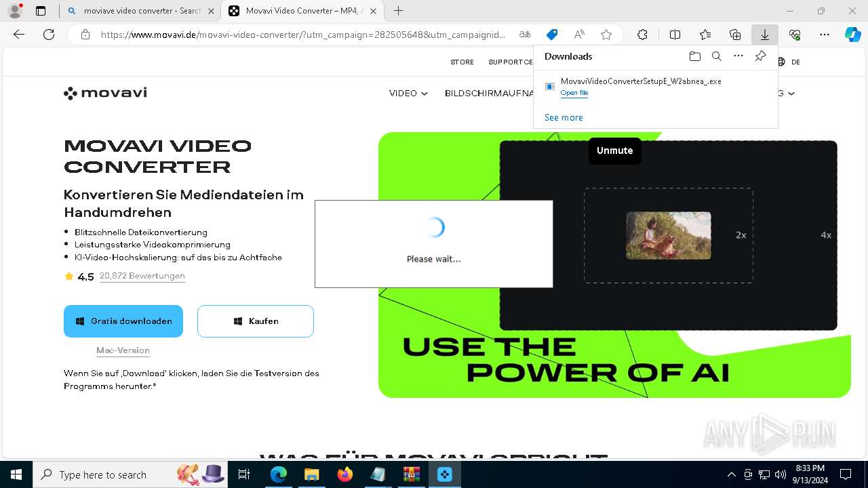868x488 pixels.
Task: Click the read aloud icon
Action: pyautogui.click(x=579, y=35)
